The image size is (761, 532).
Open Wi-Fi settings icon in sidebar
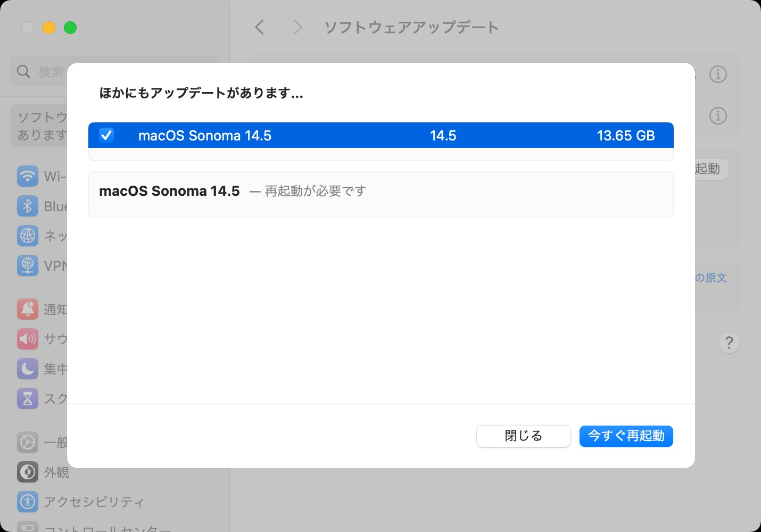pyautogui.click(x=28, y=176)
